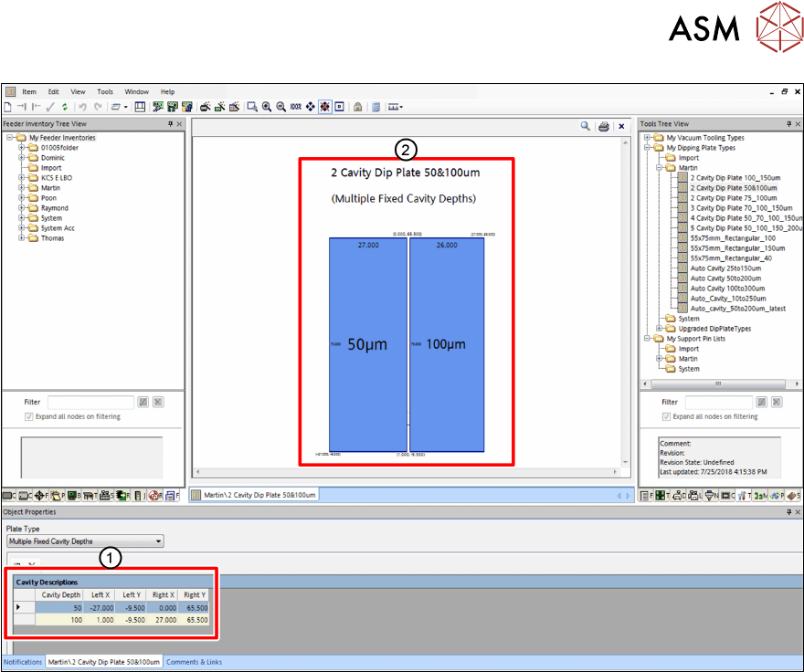The width and height of the screenshot is (804, 672).
Task: Expand the Upgraded DipPlateTypes folder
Action: [x=660, y=329]
